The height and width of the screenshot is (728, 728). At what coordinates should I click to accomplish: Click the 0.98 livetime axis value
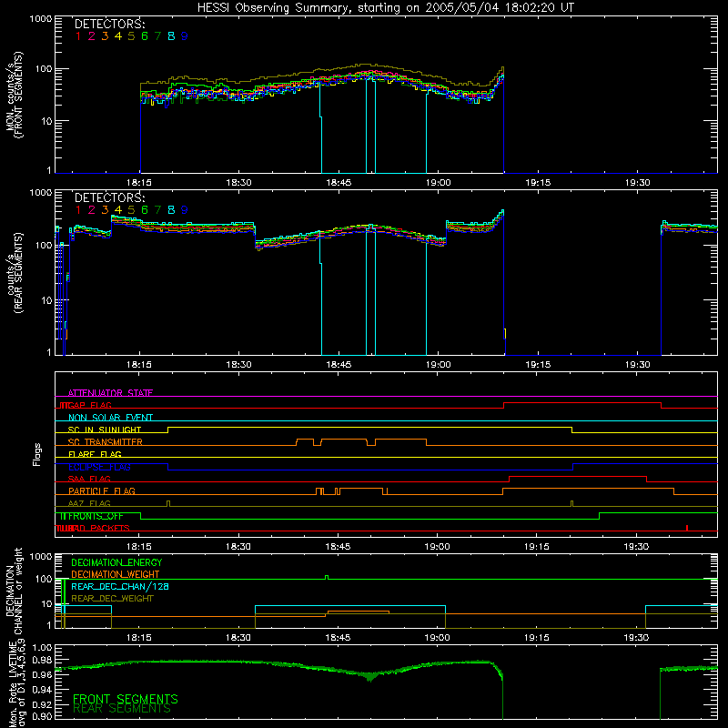click(x=41, y=661)
